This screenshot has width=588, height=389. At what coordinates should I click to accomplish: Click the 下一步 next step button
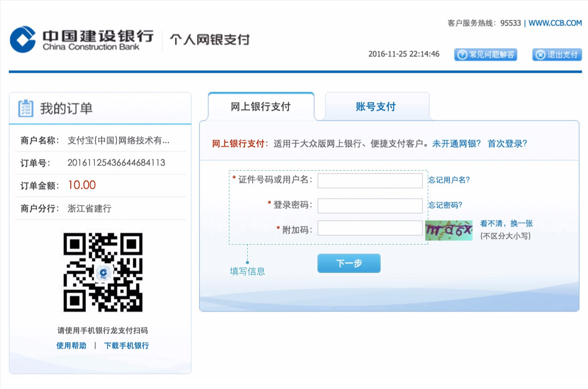349,263
